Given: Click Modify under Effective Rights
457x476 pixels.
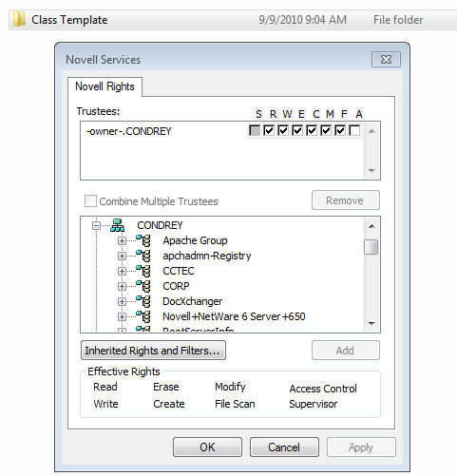Looking at the screenshot, I should click(230, 387).
